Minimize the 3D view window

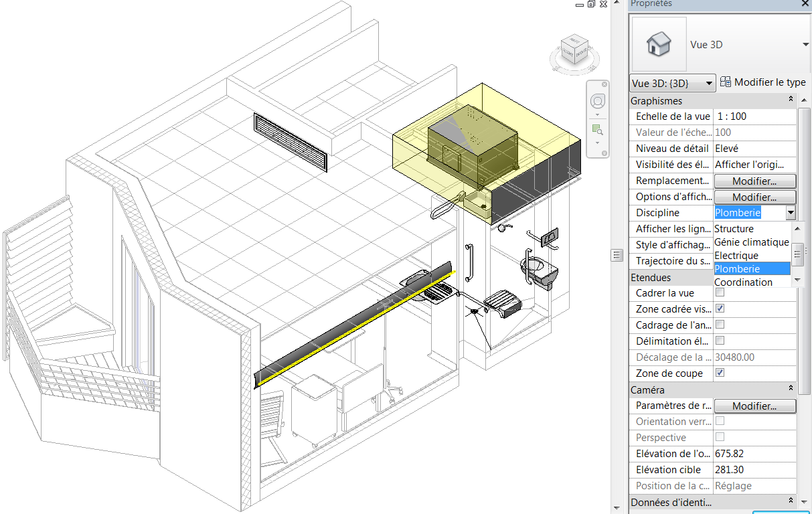[579, 4]
